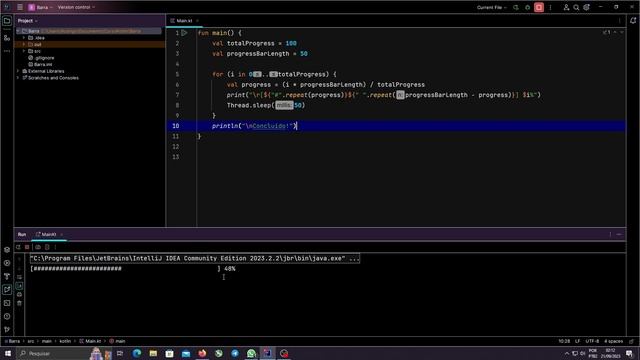640x360 pixels.
Task: Change the 4 spaces indent setting
Action: tap(613, 341)
